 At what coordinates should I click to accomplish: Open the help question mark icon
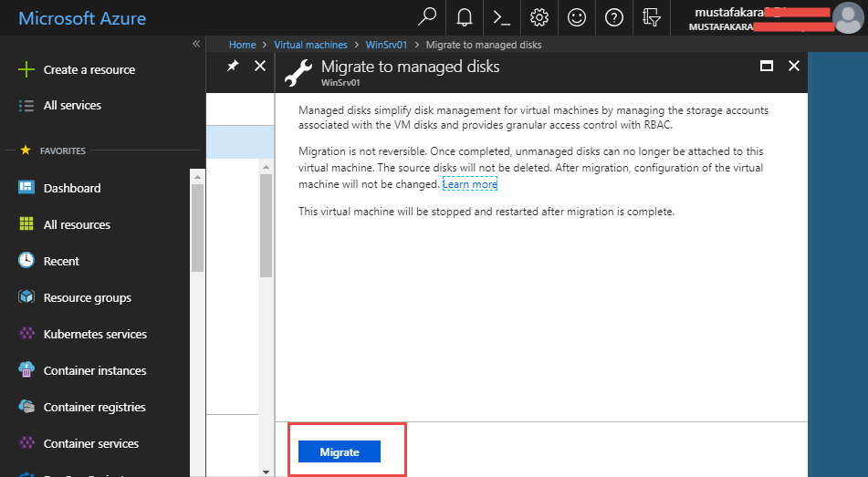pos(614,17)
